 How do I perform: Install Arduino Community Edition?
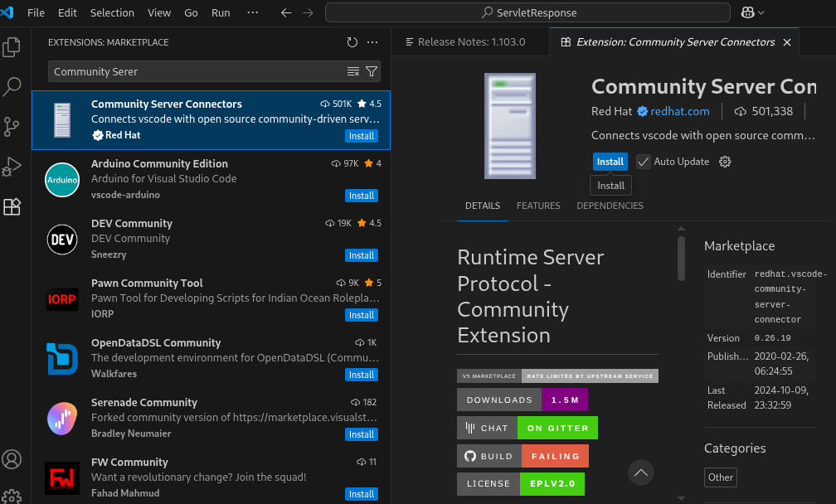pyautogui.click(x=362, y=196)
